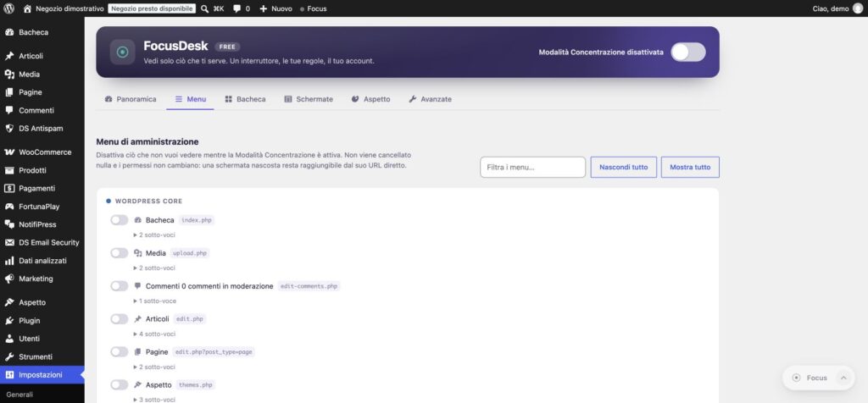Click the WORDPRESS CORE section heading
The image size is (868, 403).
(148, 201)
